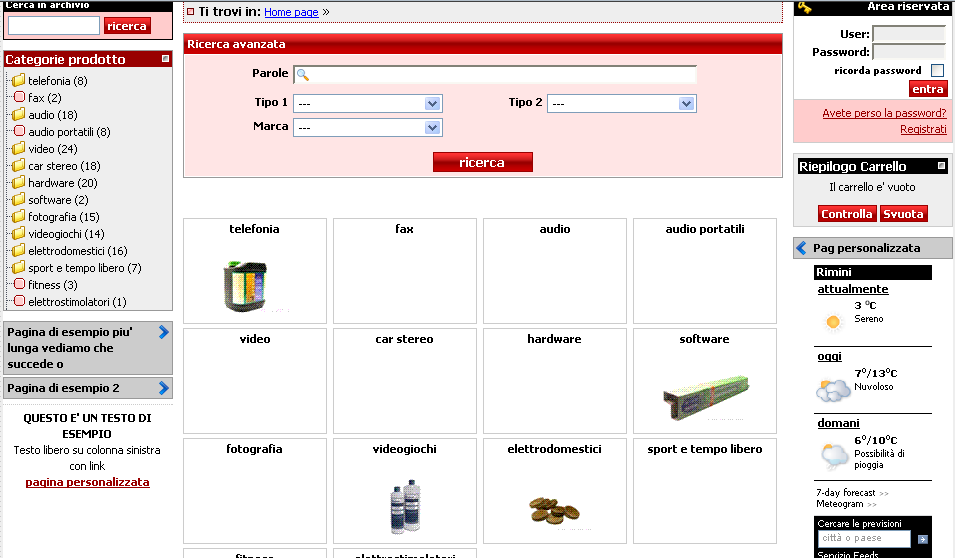955x558 pixels.
Task: Focus the Password input field
Action: coord(909,52)
